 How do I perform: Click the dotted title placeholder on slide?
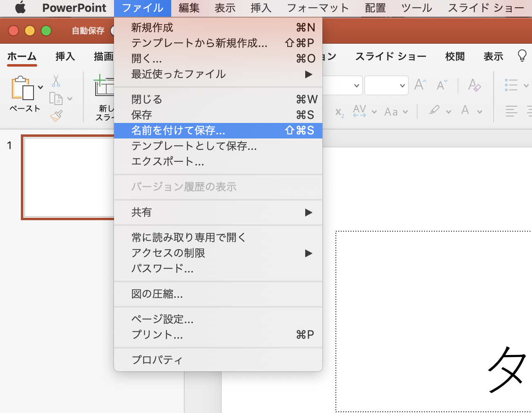coord(434,321)
